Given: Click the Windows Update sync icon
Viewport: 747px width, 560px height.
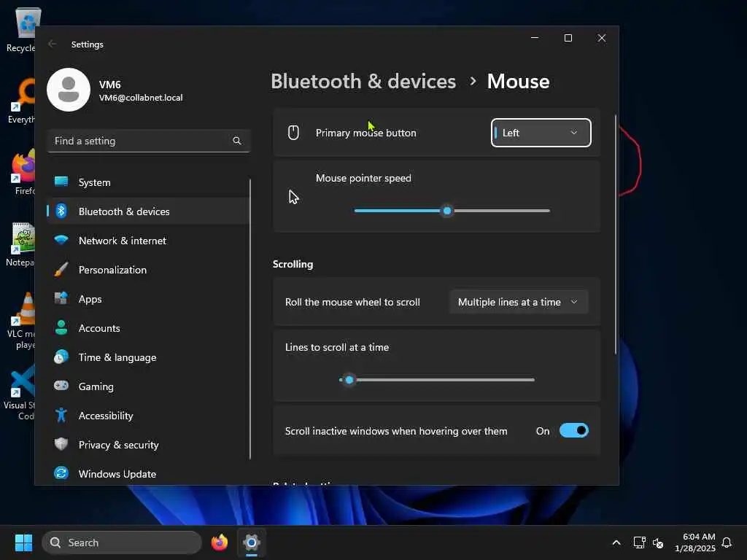Looking at the screenshot, I should pyautogui.click(x=61, y=473).
